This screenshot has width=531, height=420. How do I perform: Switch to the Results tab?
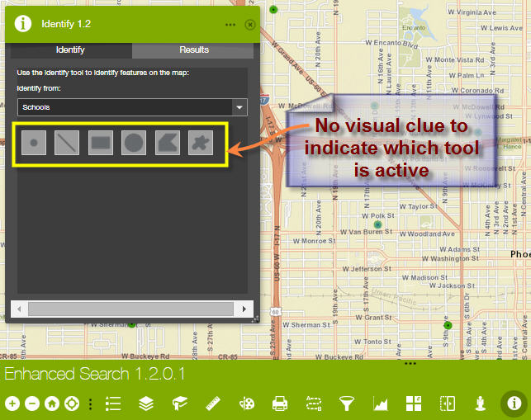(193, 50)
